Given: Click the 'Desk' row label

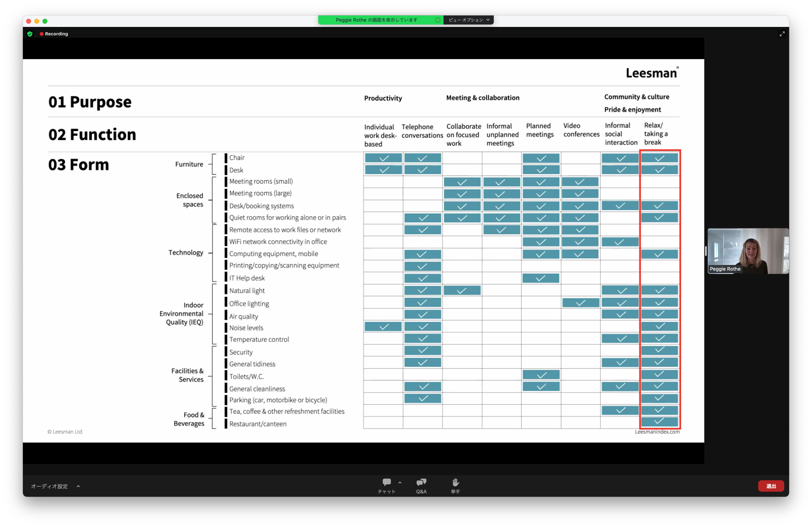Looking at the screenshot, I should tap(236, 170).
